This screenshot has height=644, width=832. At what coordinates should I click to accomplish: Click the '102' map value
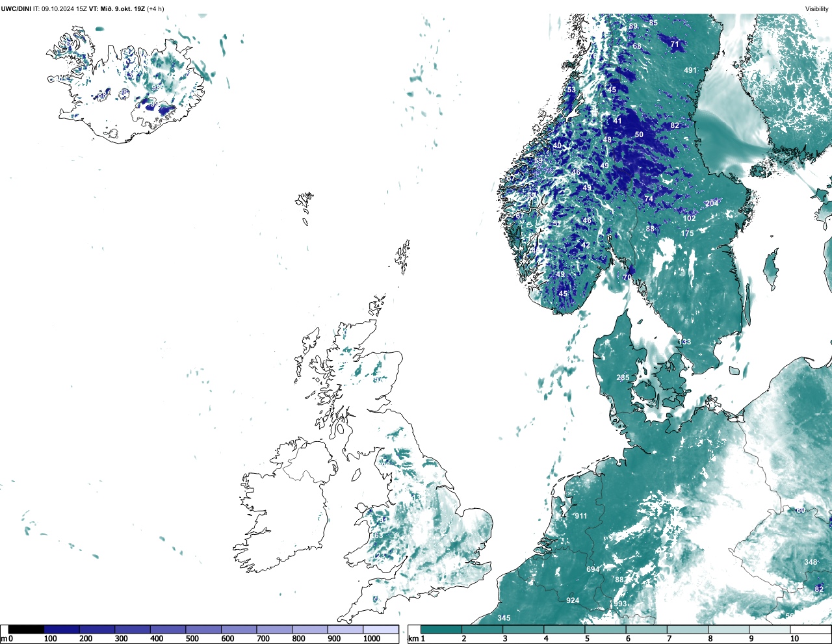click(x=689, y=218)
